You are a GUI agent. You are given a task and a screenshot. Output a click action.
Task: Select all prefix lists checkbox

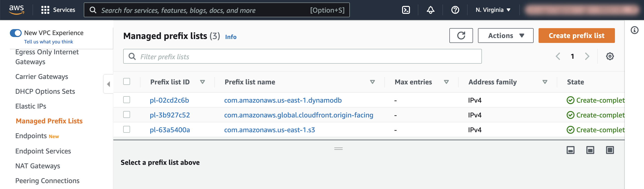tap(126, 82)
